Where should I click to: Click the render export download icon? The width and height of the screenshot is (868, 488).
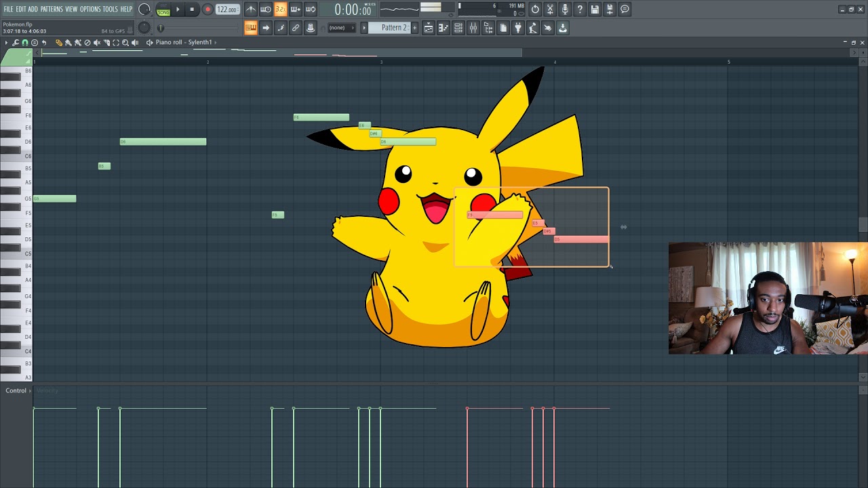(x=563, y=28)
